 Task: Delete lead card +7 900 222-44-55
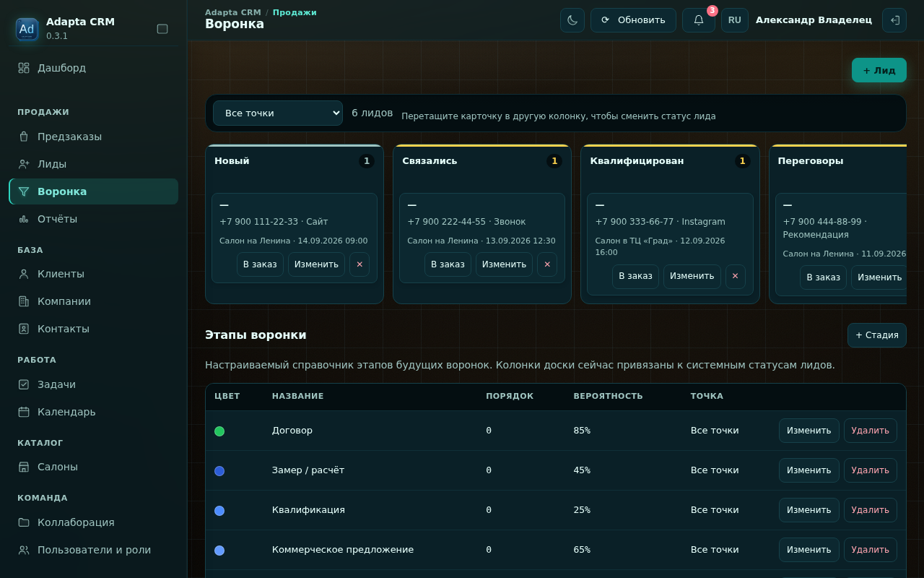tap(547, 264)
